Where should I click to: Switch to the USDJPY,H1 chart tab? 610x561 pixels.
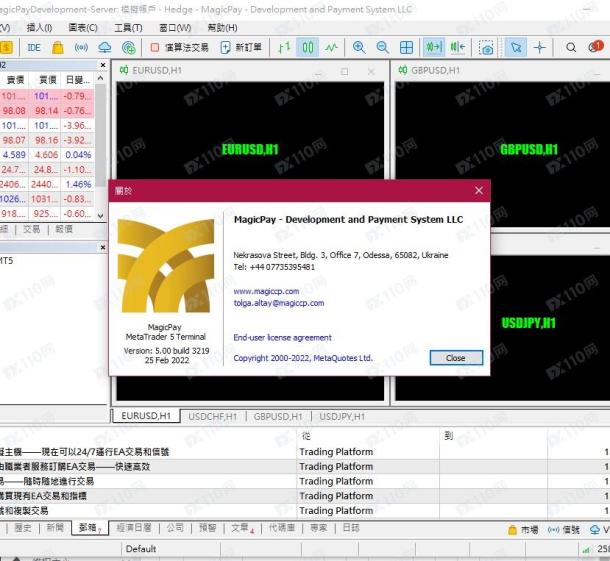point(342,417)
